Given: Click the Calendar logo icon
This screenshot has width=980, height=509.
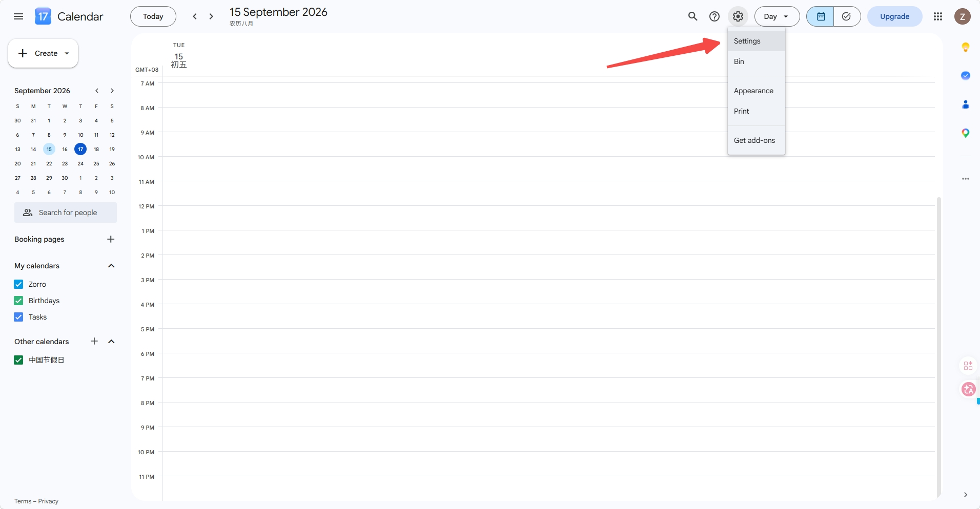Looking at the screenshot, I should (x=43, y=16).
